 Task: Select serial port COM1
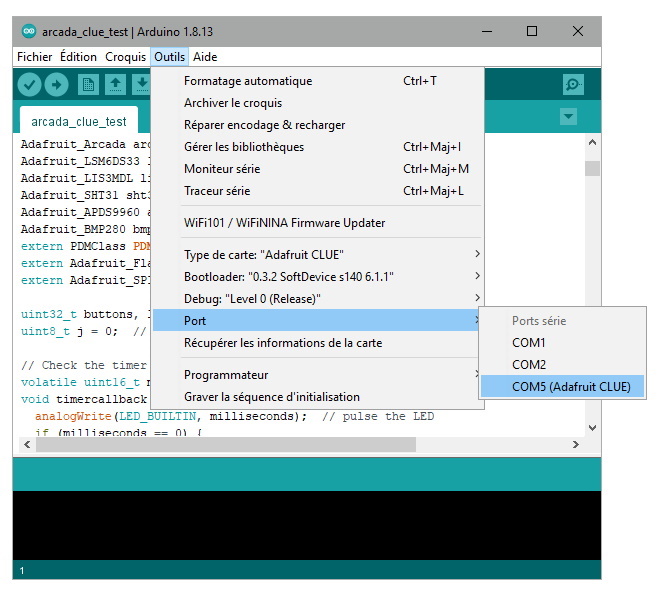pos(562,342)
